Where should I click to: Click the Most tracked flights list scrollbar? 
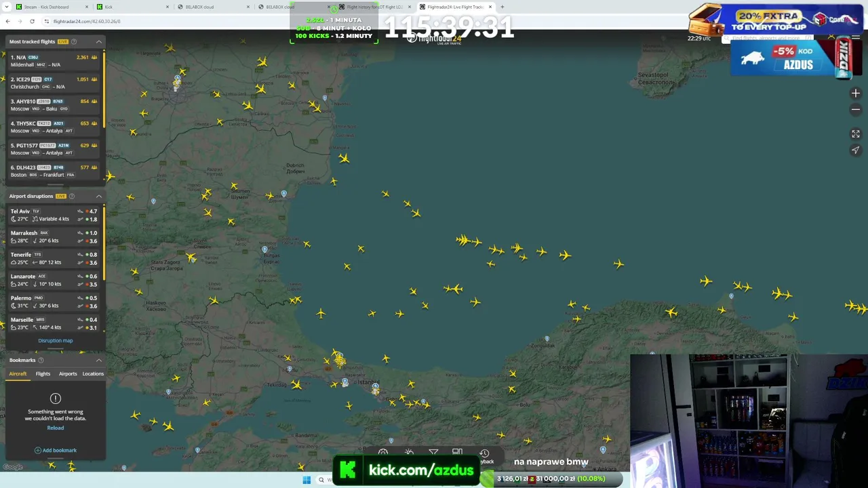coord(104,88)
